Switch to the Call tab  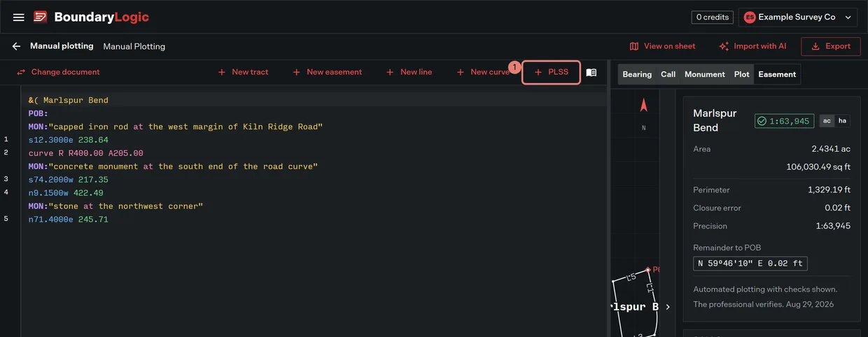(x=668, y=74)
